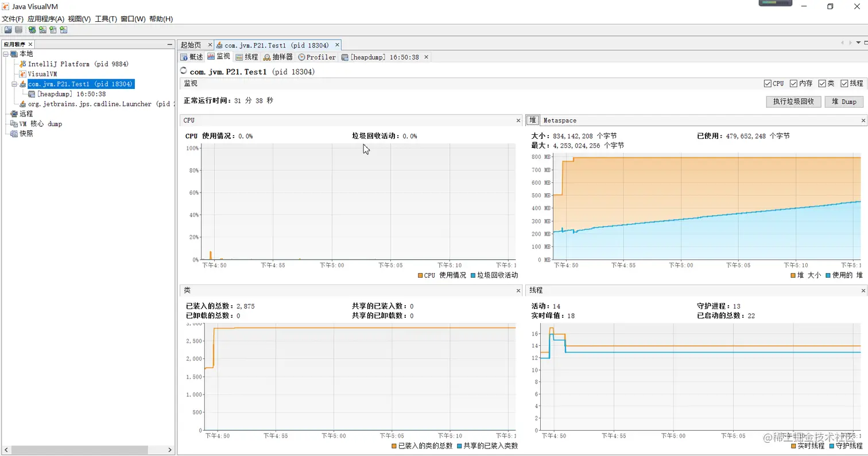Open the 帮助(H) menu
This screenshot has height=456, width=868.
click(x=161, y=19)
